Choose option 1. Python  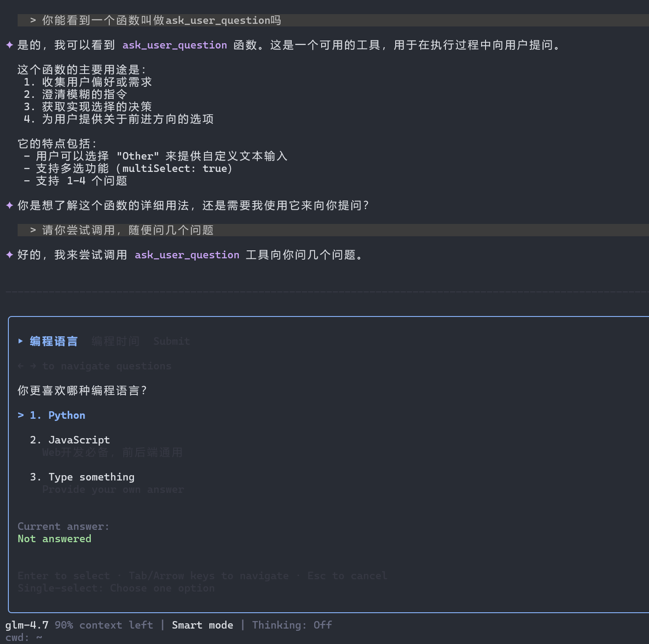tap(67, 415)
